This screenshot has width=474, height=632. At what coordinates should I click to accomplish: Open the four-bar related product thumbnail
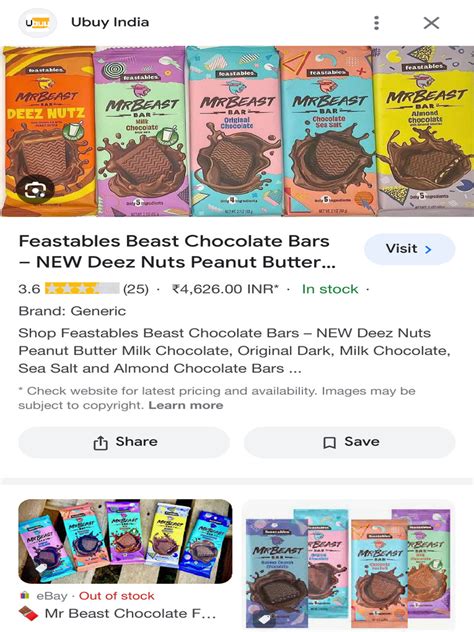(x=349, y=564)
